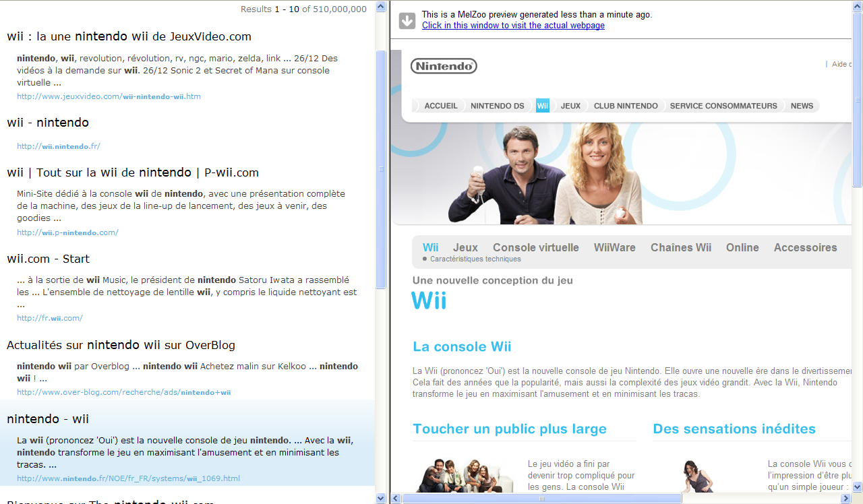The width and height of the screenshot is (863, 504).
Task: Click the JeuxVideo.com 'nintendo, wii, revolution' snippet
Action: pyautogui.click(x=177, y=70)
